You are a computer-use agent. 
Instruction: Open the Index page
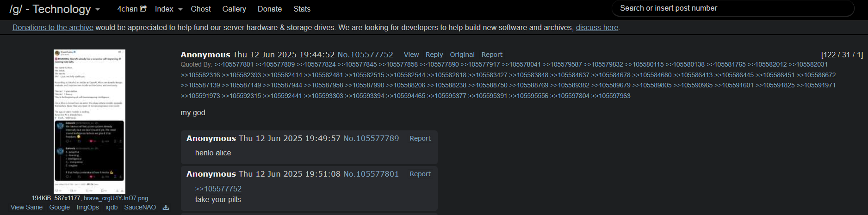164,9
